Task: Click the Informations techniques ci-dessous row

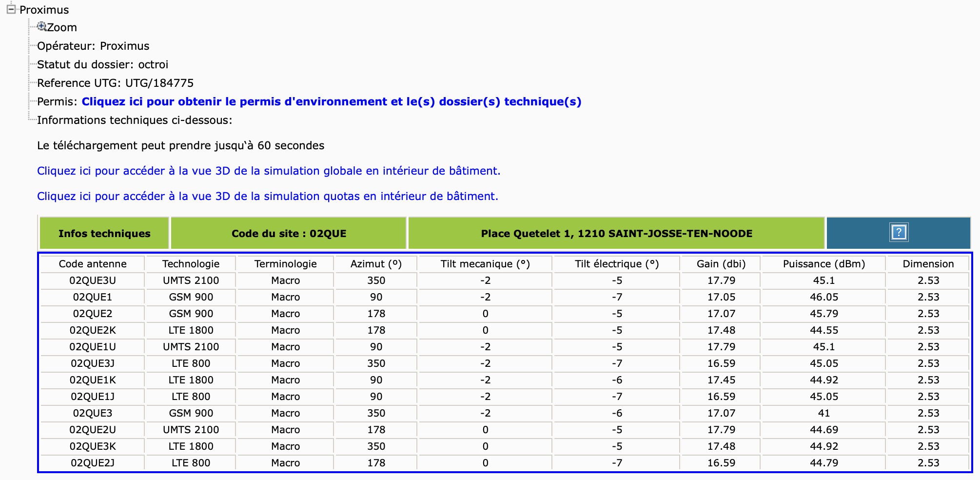Action: pyautogui.click(x=135, y=120)
